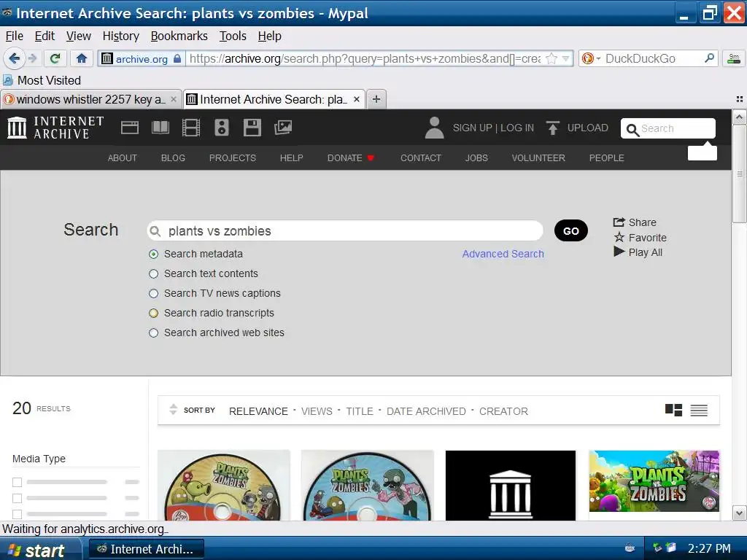Open the Internet Archive software floppy icon

[252, 128]
